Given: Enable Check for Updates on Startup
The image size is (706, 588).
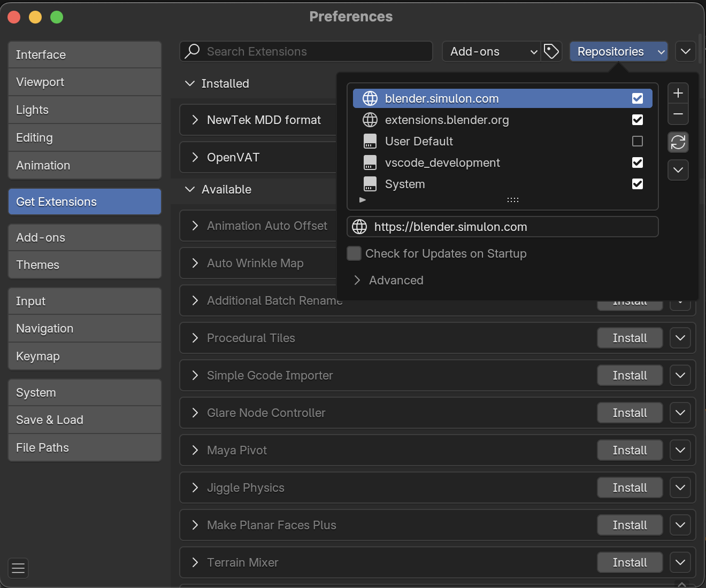Looking at the screenshot, I should (354, 253).
